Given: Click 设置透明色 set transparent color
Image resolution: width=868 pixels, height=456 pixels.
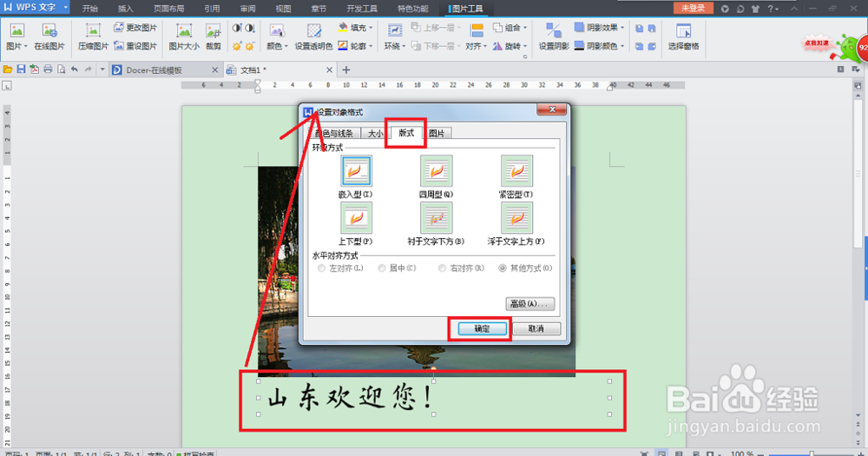Looking at the screenshot, I should tap(313, 36).
